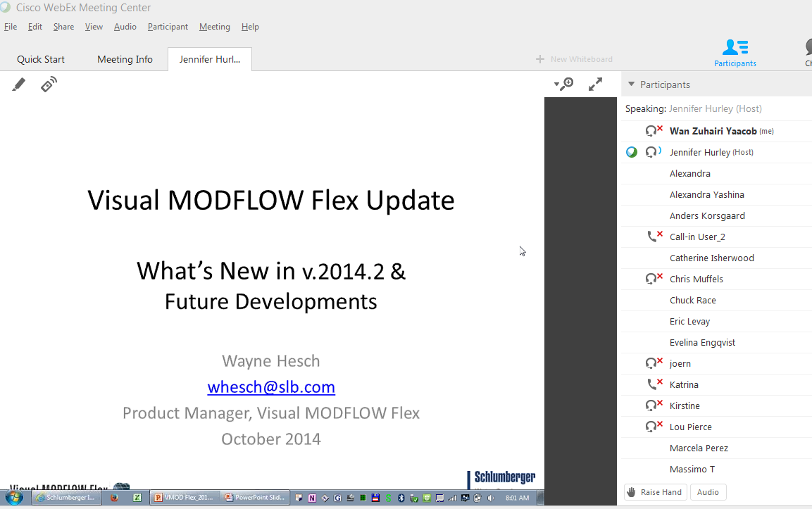Click the volume speaker tray icon
Image resolution: width=812 pixels, height=509 pixels.
[490, 498]
